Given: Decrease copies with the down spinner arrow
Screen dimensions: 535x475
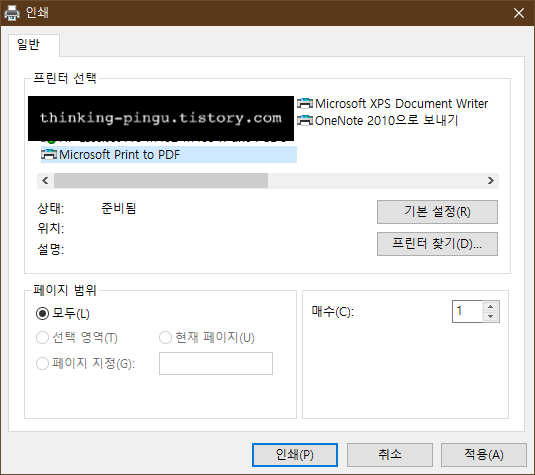Looking at the screenshot, I should coord(491,317).
